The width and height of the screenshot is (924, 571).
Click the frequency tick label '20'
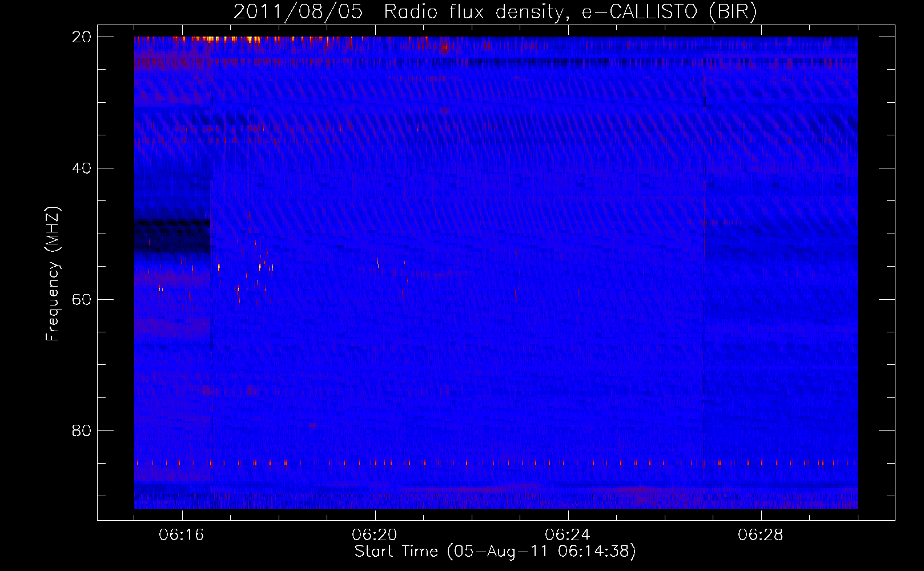click(x=82, y=37)
